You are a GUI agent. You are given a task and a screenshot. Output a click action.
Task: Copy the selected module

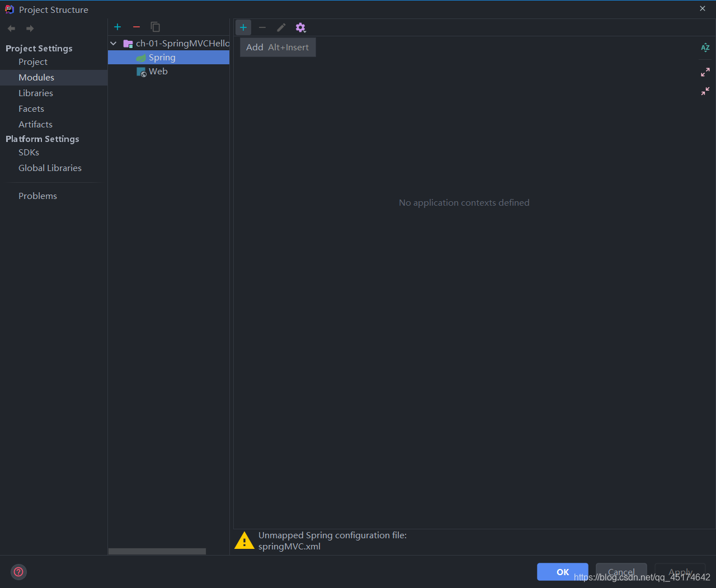coord(156,27)
